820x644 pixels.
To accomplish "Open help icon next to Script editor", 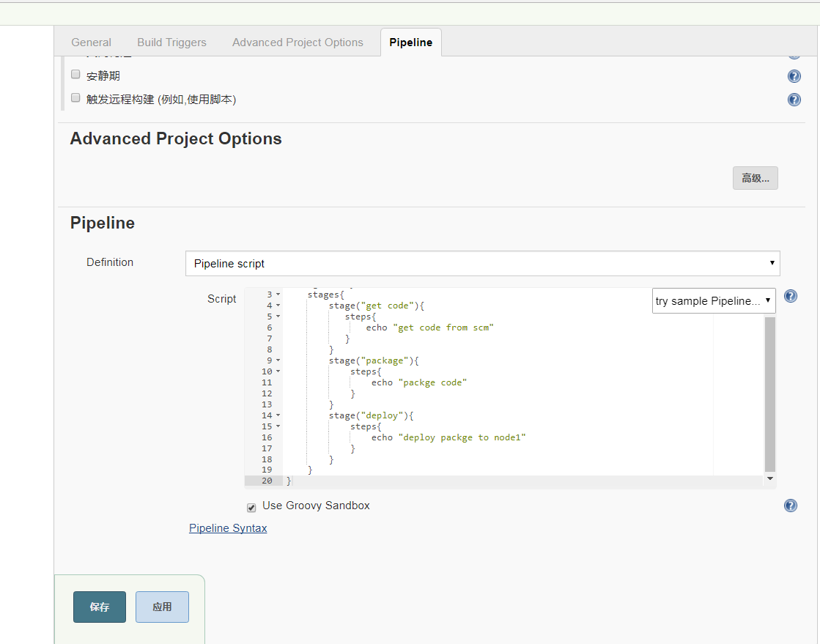I will (791, 296).
